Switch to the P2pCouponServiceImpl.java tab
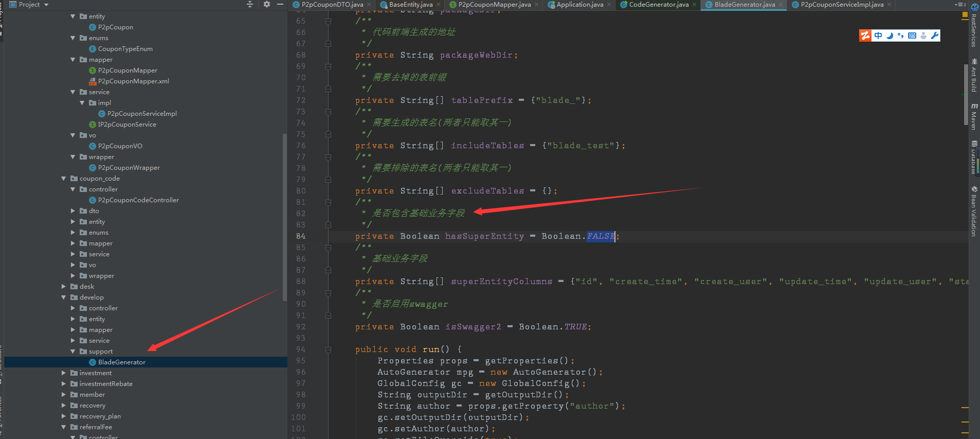Image resolution: width=980 pixels, height=439 pixels. (x=842, y=5)
